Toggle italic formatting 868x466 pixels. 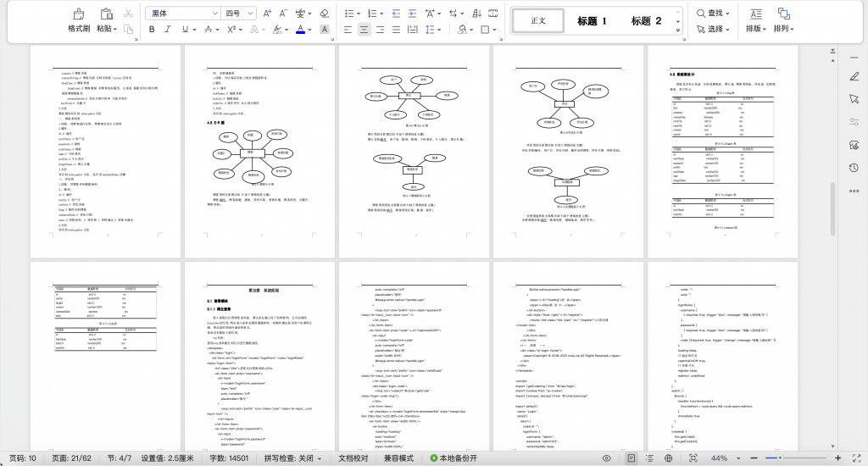(169, 29)
